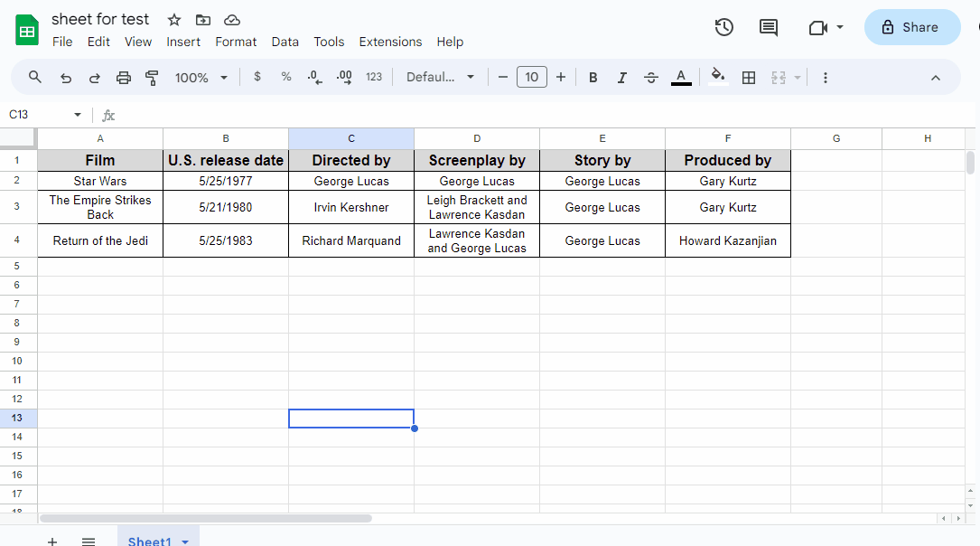Open the File menu

pos(62,42)
